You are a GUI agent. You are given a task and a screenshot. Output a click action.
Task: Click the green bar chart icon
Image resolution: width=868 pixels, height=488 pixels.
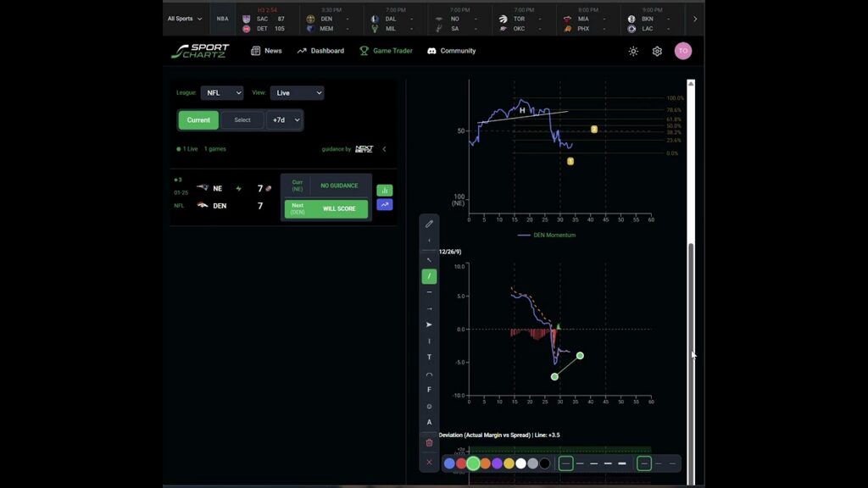[384, 191]
